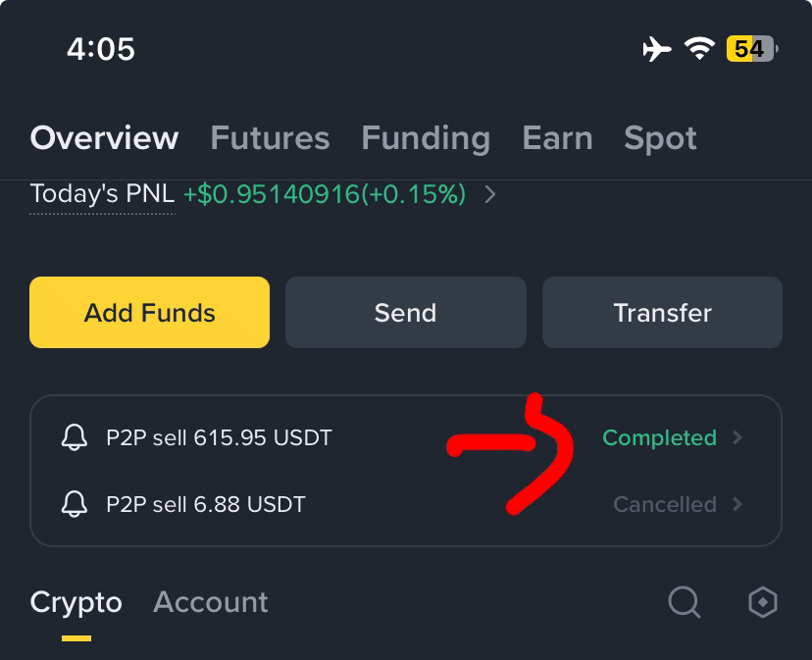Switch to the Futures tab

(270, 138)
